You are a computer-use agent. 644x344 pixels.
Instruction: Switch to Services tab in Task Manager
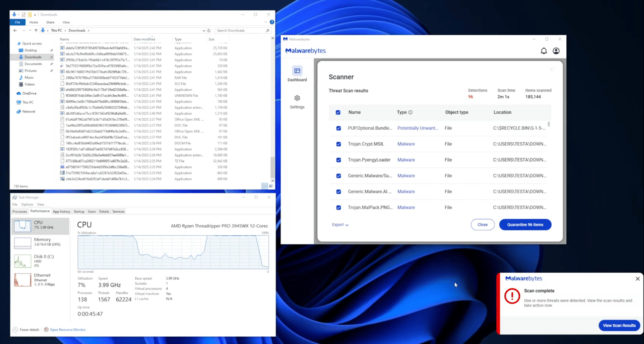coord(118,211)
